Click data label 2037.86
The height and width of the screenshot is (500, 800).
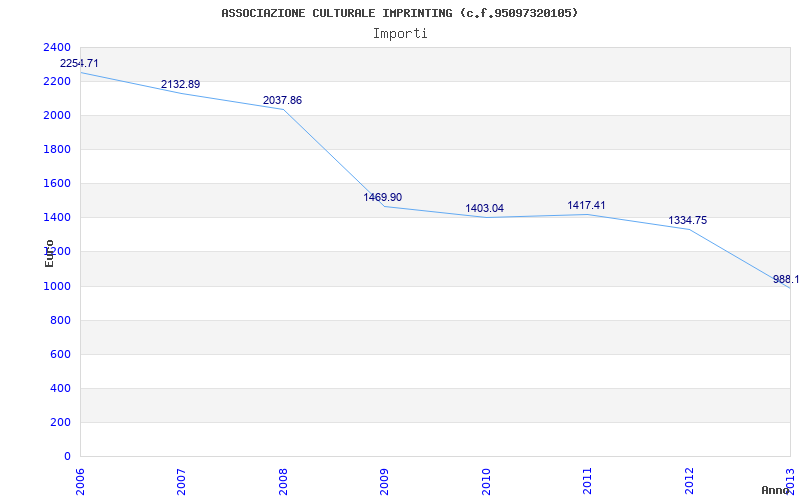click(282, 101)
